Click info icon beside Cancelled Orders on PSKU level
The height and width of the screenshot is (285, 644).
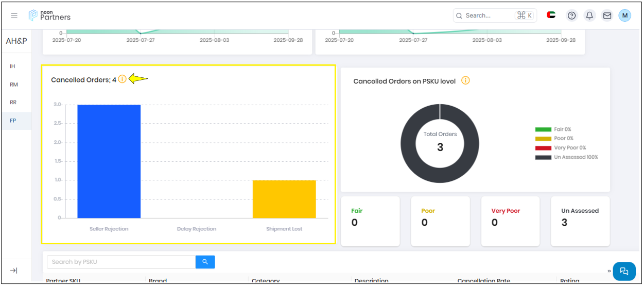(x=465, y=80)
